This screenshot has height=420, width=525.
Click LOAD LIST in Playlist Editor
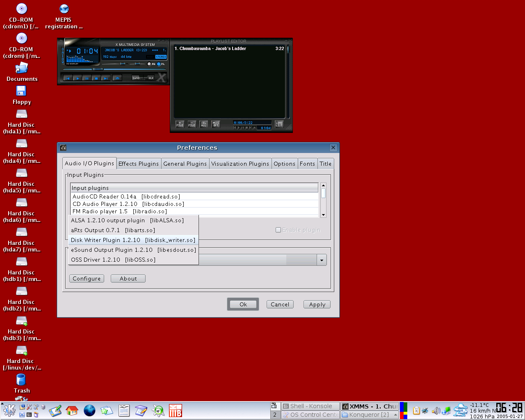279,124
